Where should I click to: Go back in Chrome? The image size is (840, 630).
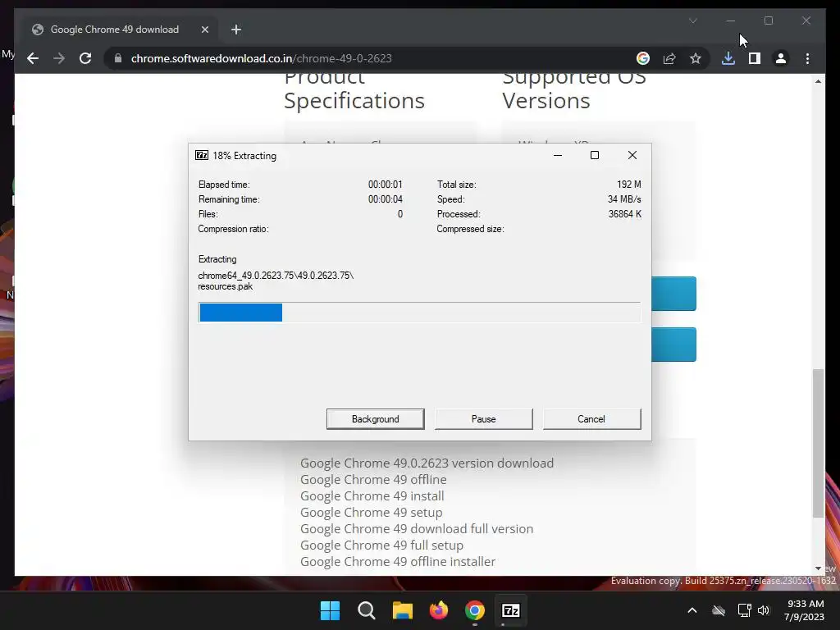[x=33, y=58]
